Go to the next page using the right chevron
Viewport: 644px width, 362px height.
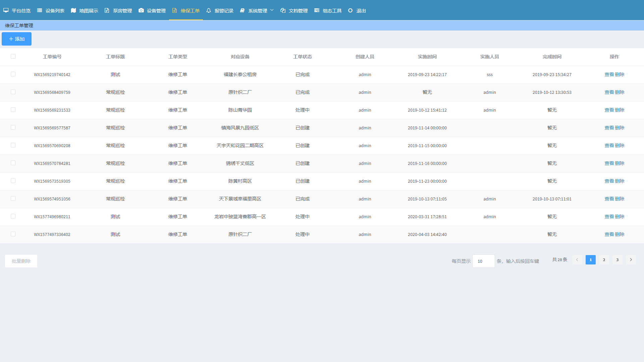pyautogui.click(x=631, y=260)
